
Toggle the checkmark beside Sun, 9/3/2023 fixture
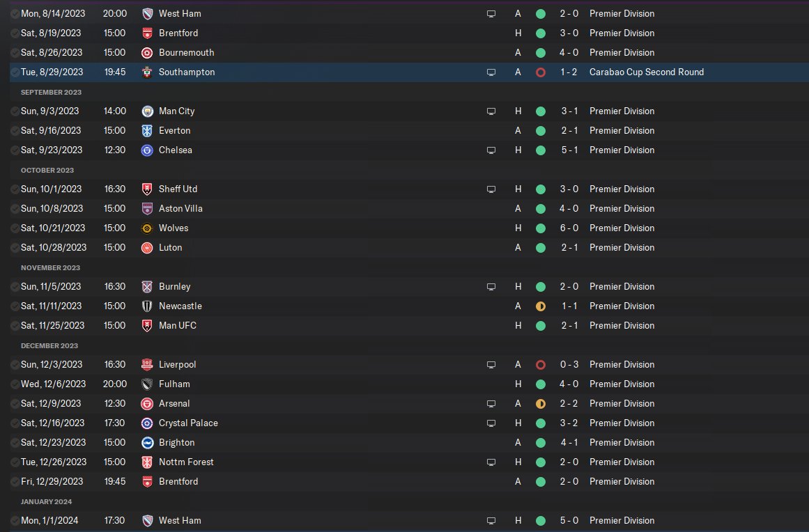15,111
